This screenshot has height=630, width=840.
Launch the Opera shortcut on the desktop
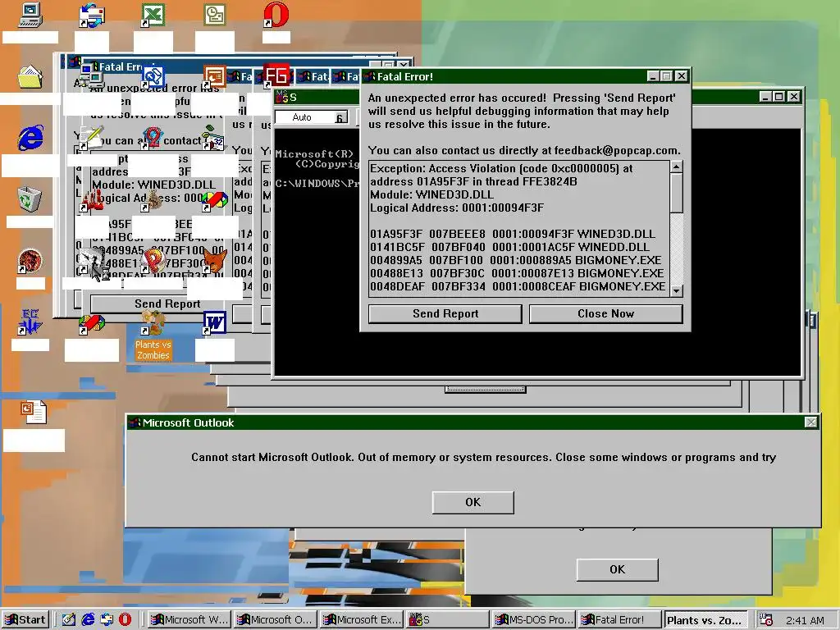[x=276, y=15]
